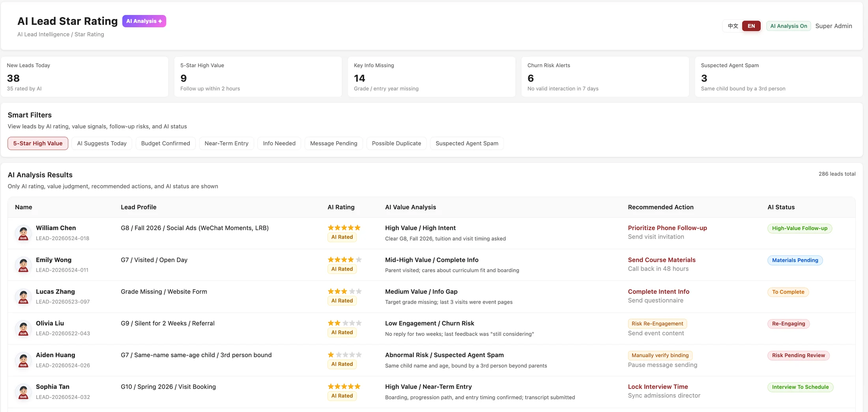Click William Chen's avatar icon
The image size is (868, 412).
(23, 233)
